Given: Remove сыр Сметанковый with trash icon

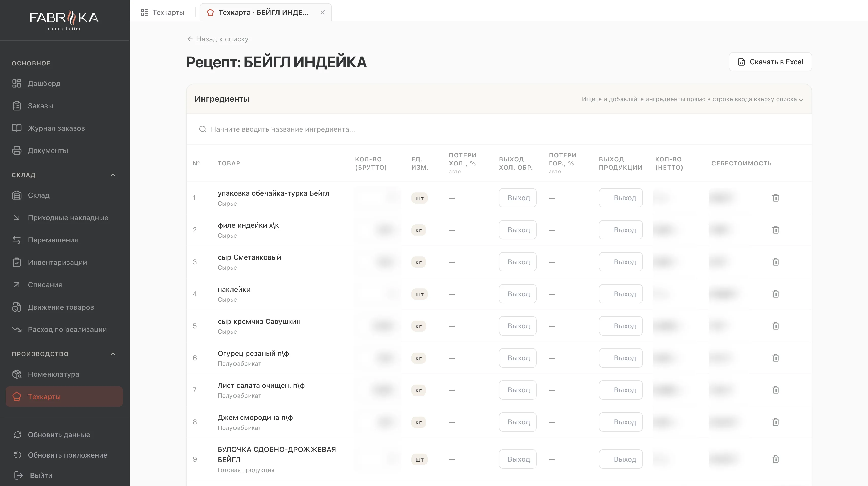Looking at the screenshot, I should (x=775, y=262).
